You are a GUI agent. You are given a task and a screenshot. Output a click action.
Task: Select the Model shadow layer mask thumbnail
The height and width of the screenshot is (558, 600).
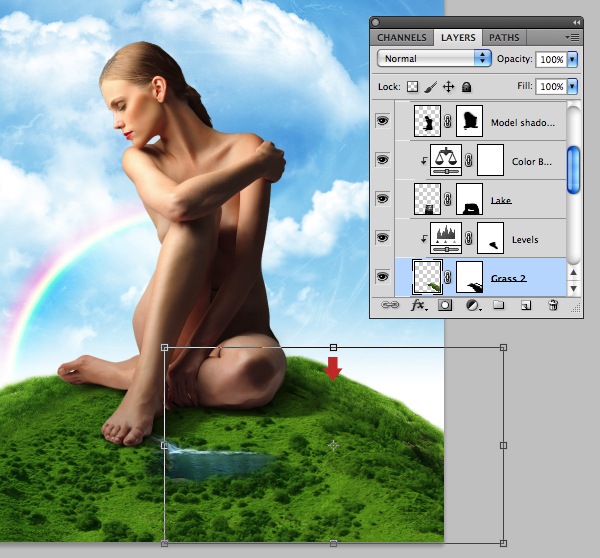coord(469,121)
